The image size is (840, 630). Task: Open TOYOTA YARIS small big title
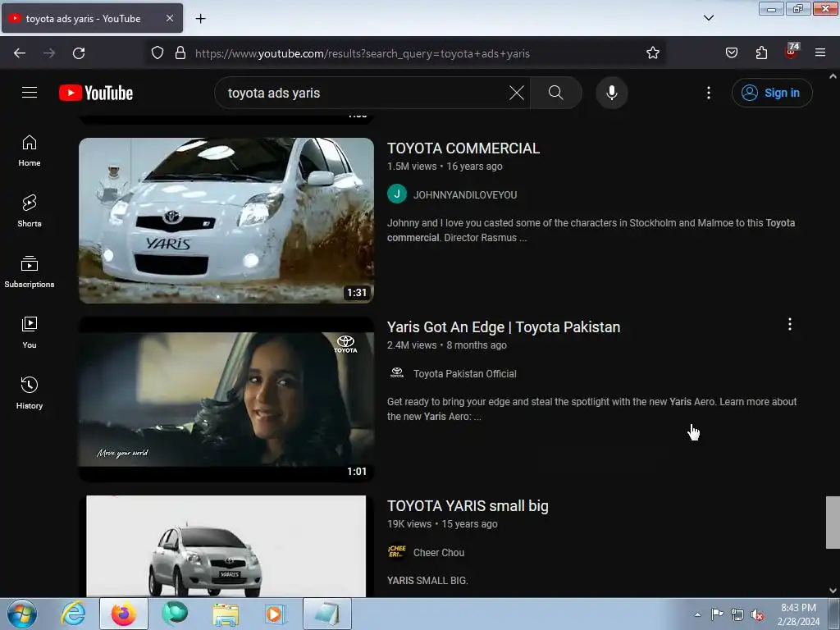[468, 506]
